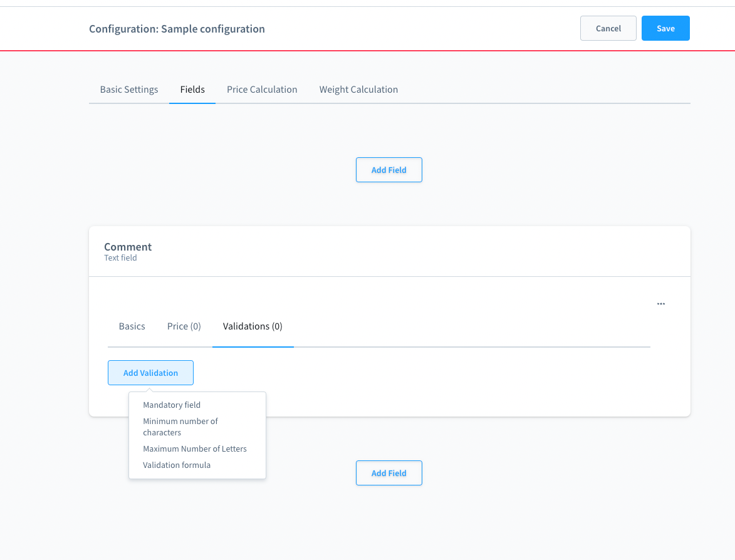The height and width of the screenshot is (560, 735).
Task: Click the Add Field button above Comment card
Action: [388, 170]
